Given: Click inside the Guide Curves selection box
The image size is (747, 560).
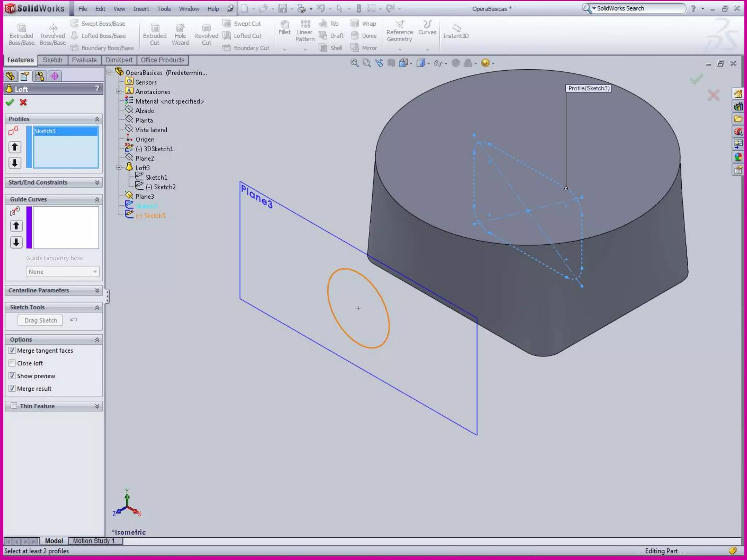Looking at the screenshot, I should point(66,227).
